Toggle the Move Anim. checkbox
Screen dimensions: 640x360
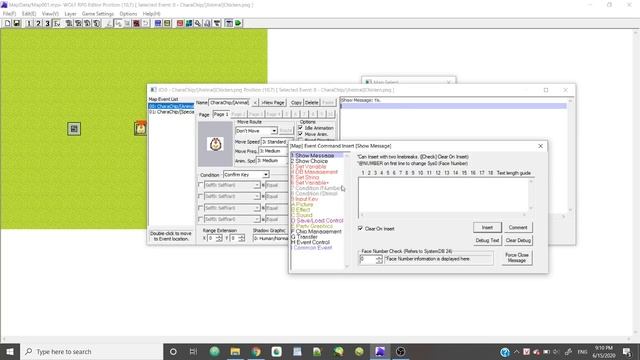pyautogui.click(x=301, y=134)
